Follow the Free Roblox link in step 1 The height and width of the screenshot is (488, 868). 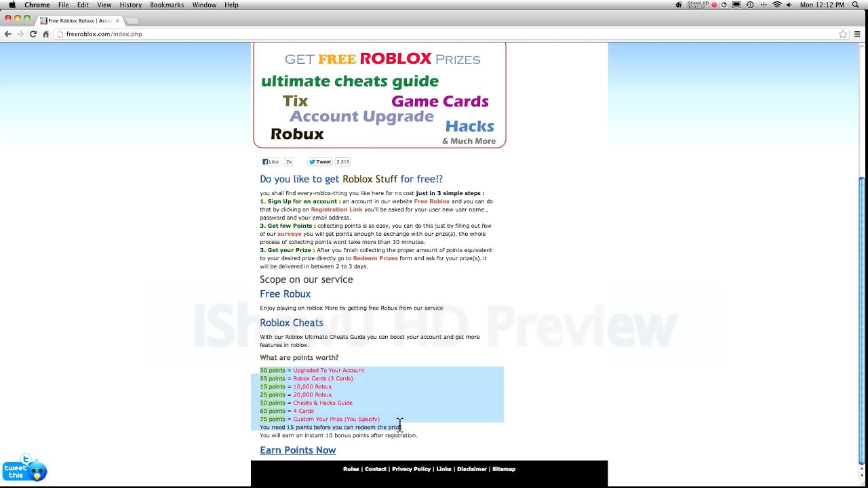click(x=432, y=201)
